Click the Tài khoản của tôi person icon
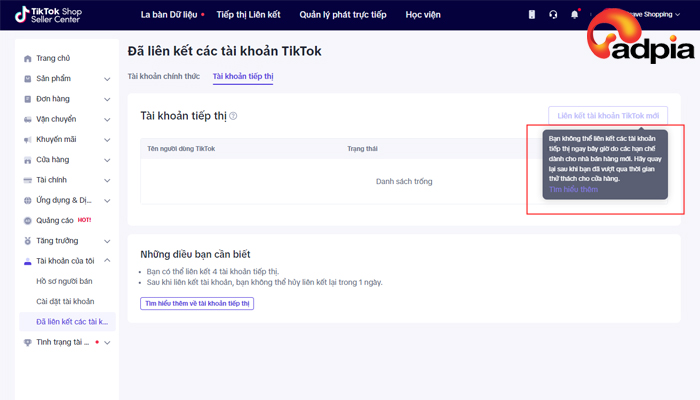Screen dimensions: 700x400 click(x=28, y=261)
